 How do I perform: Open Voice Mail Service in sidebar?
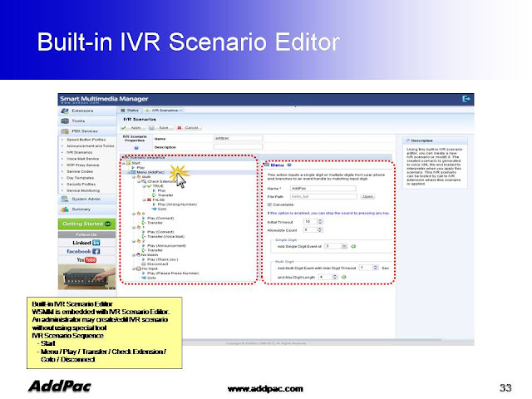[x=83, y=159]
